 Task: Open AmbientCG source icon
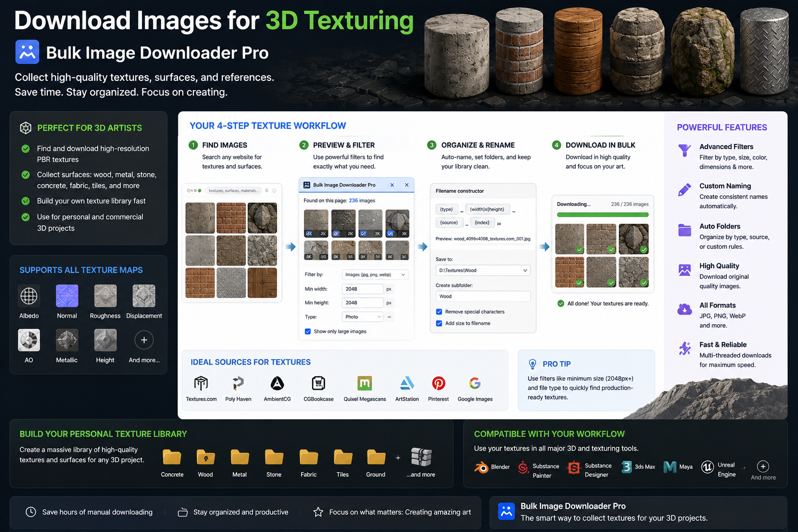(x=277, y=383)
